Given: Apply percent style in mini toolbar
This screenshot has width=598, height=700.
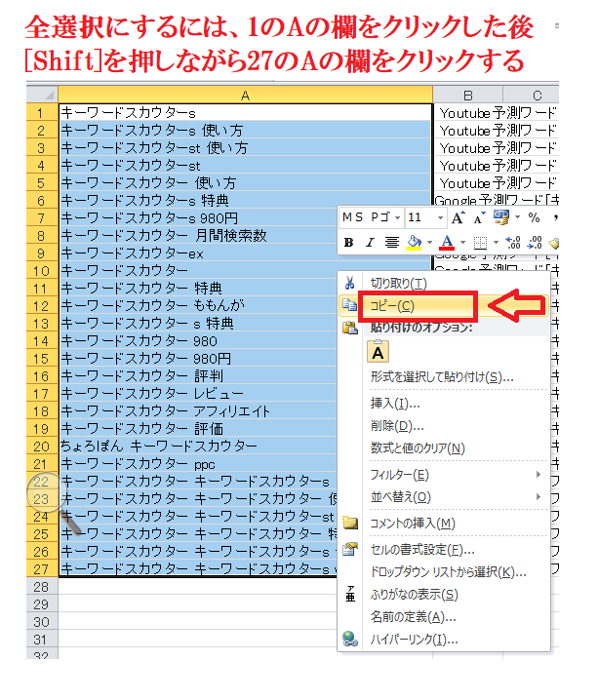Looking at the screenshot, I should tap(535, 217).
